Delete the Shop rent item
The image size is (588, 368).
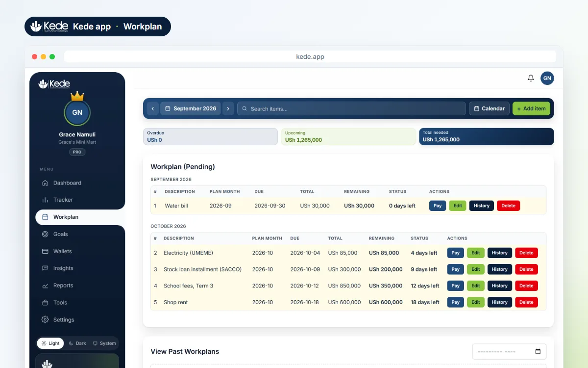(526, 302)
